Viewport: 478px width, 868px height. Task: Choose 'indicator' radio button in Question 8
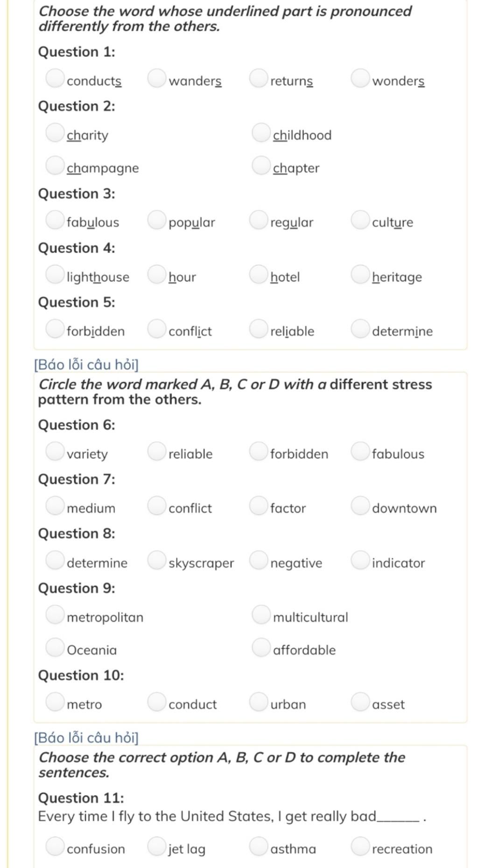(360, 561)
